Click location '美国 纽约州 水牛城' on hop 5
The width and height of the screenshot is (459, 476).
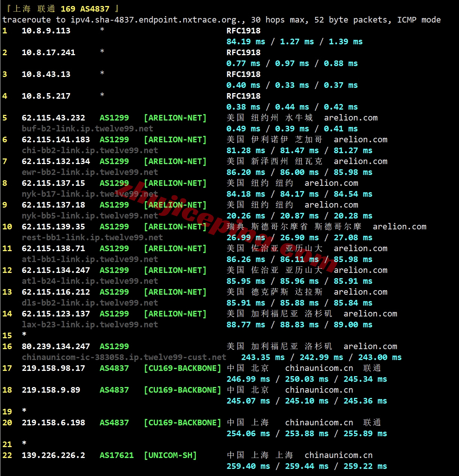click(x=270, y=118)
